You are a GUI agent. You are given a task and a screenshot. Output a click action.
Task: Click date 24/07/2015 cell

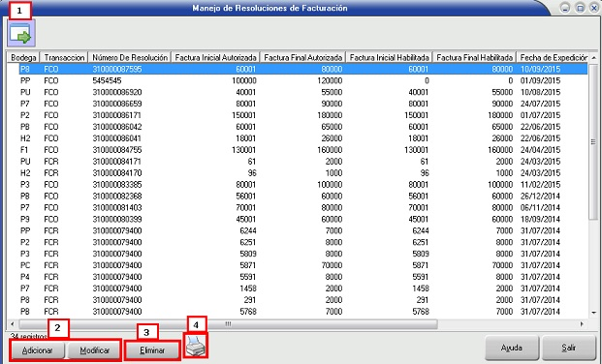pos(540,104)
